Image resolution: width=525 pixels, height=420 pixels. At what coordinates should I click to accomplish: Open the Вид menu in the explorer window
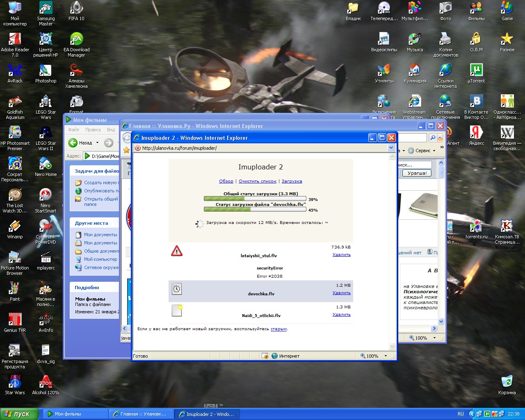(111, 129)
